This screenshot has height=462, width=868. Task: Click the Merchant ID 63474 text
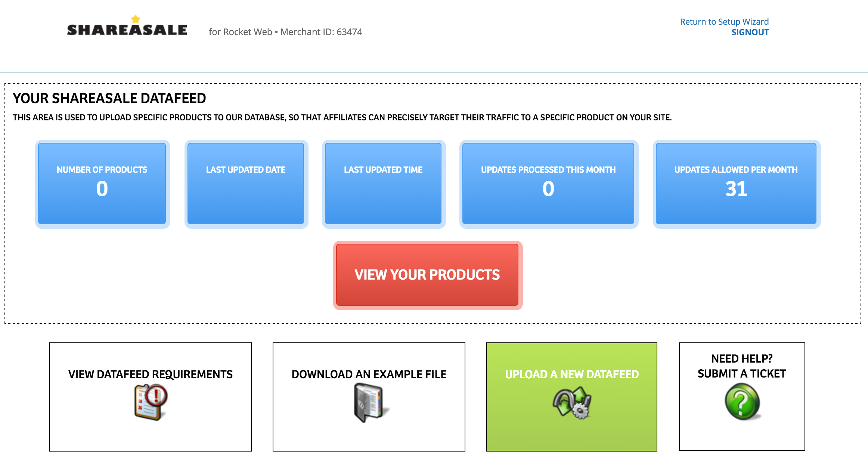point(321,32)
